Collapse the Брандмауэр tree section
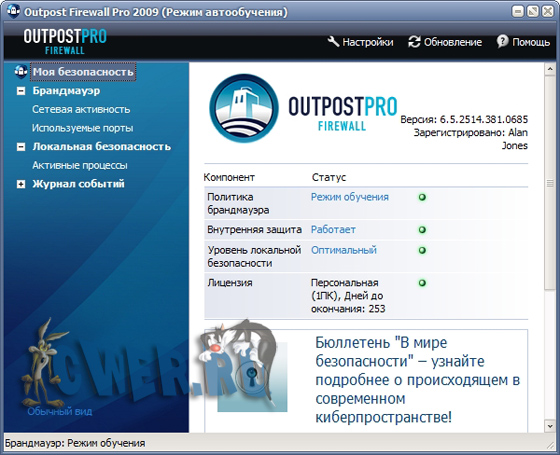This screenshot has width=560, height=455. pyautogui.click(x=21, y=91)
